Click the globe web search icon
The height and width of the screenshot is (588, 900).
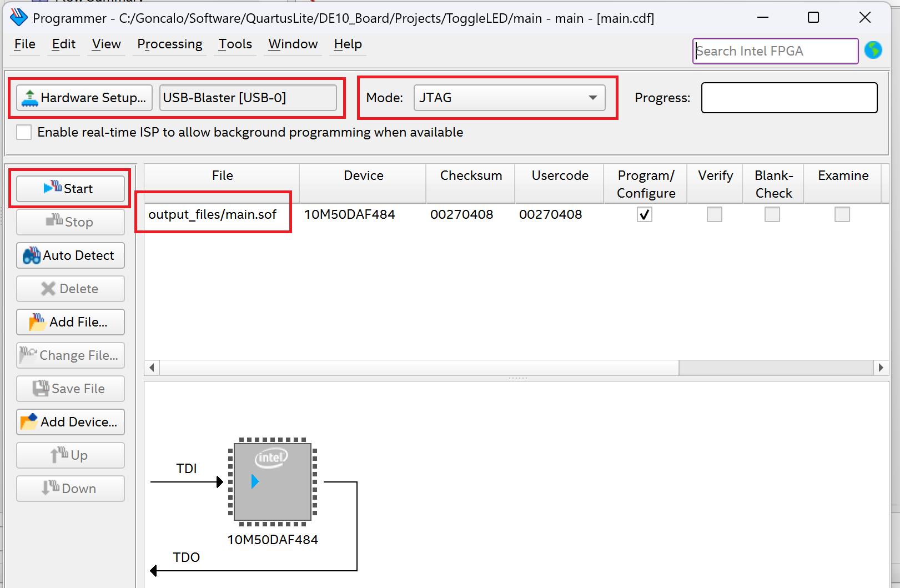873,51
